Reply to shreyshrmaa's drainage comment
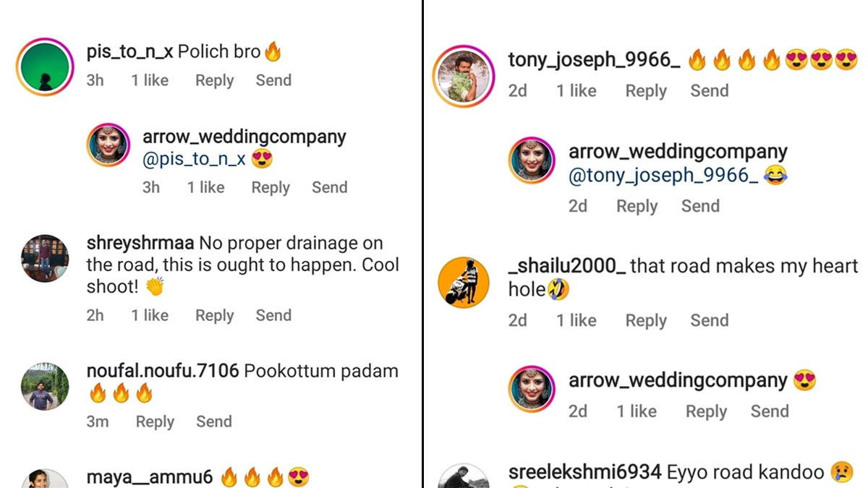This screenshot has width=868, height=488. tap(214, 315)
